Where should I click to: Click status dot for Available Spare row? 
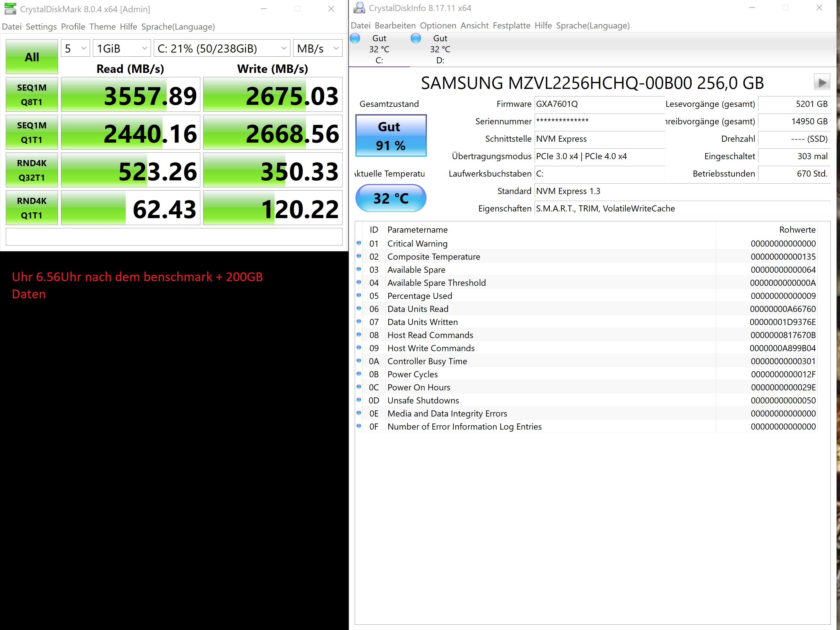[x=359, y=270]
